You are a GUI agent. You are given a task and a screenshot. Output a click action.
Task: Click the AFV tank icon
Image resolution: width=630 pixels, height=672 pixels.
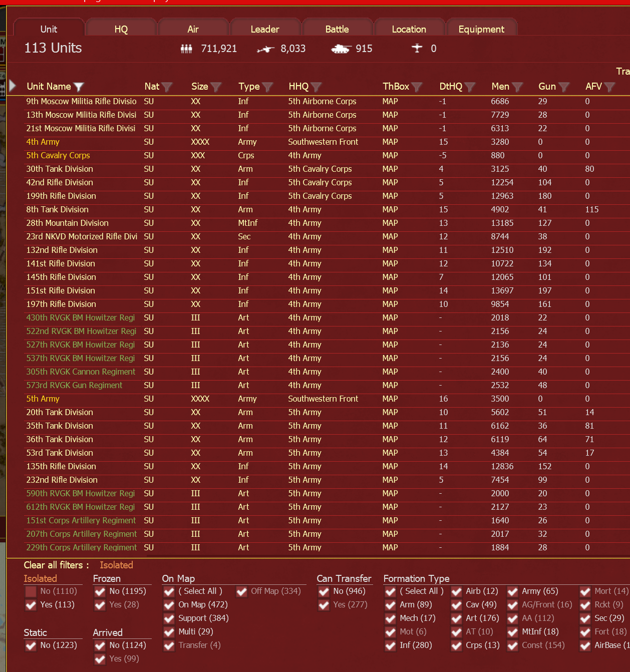click(x=341, y=49)
